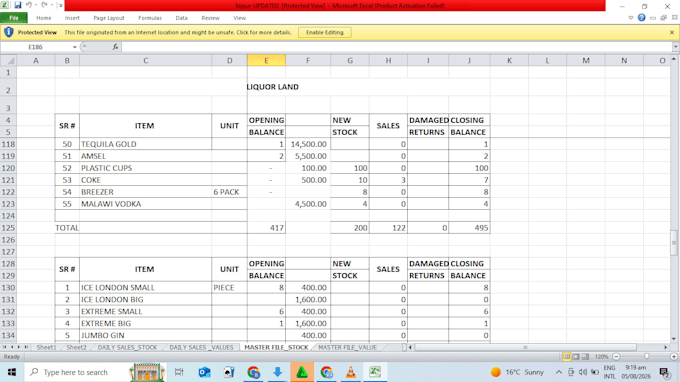Image resolution: width=680 pixels, height=382 pixels.
Task: Switch to MASTER FILE_VALUE sheet tab
Action: 347,347
